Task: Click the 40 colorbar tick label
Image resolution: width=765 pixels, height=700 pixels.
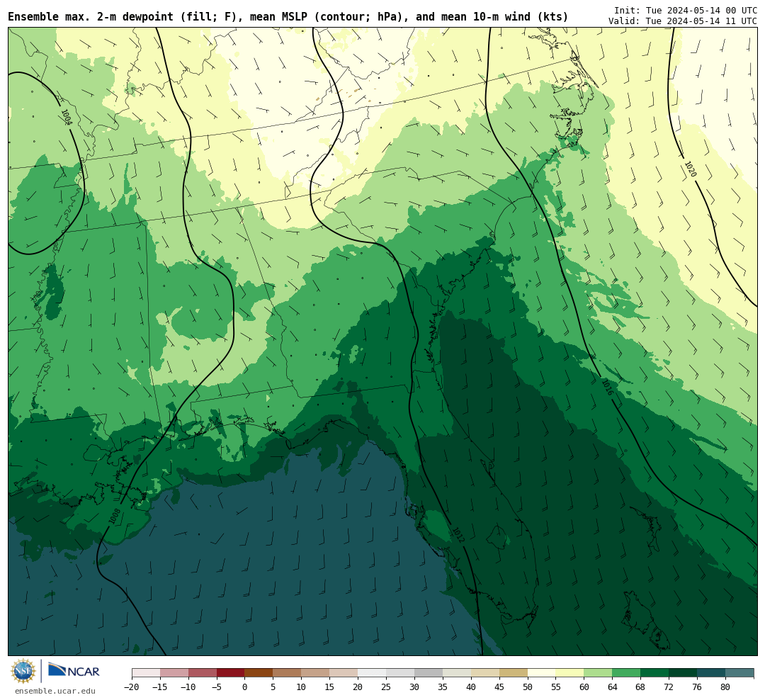Action: [x=471, y=687]
